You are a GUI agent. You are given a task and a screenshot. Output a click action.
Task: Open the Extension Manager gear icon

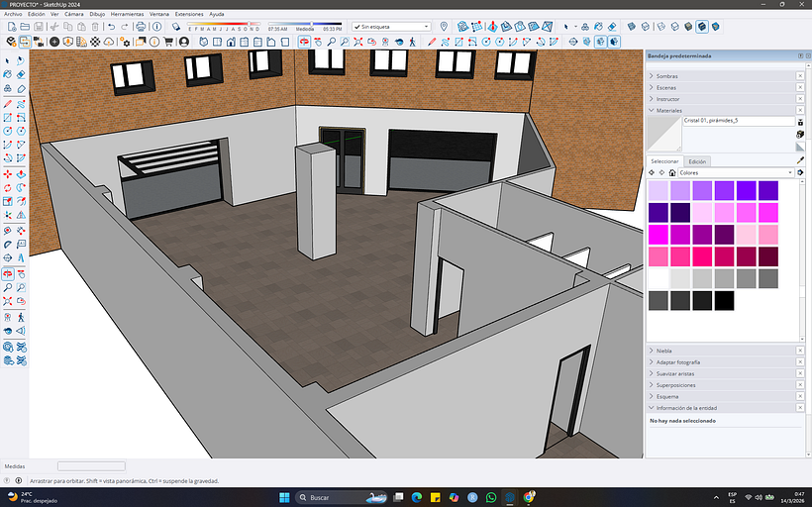coord(125,42)
